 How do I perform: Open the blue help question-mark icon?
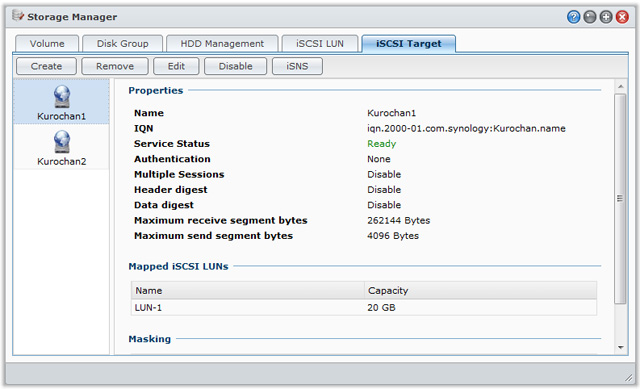coord(573,17)
